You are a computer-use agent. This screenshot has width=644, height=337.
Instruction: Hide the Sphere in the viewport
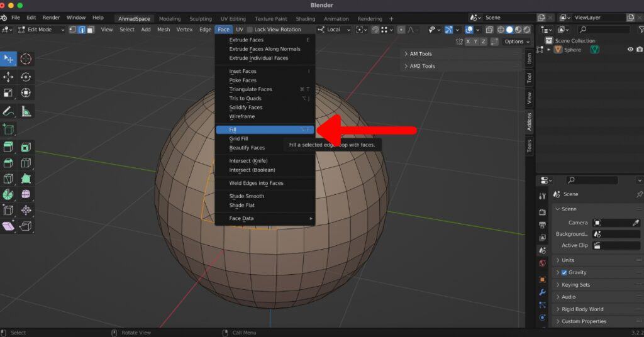pyautogui.click(x=630, y=49)
